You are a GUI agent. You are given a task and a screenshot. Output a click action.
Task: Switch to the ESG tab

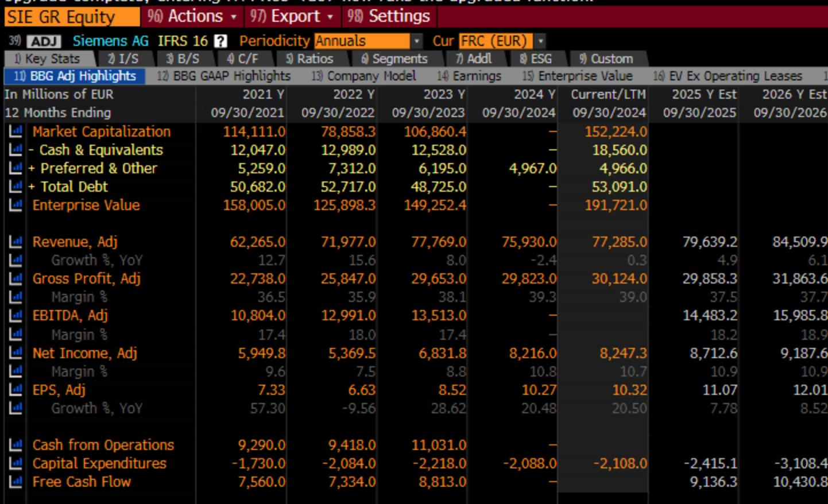coord(536,59)
